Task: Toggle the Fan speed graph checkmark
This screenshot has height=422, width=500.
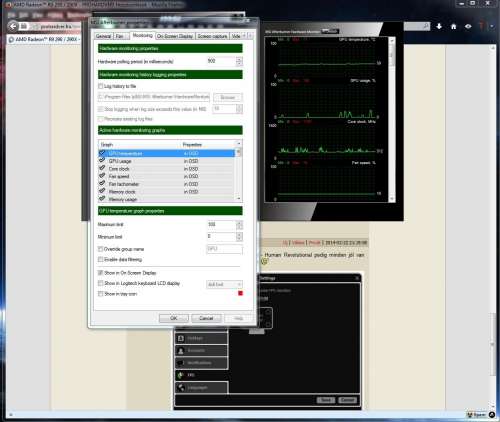Action: [102, 176]
